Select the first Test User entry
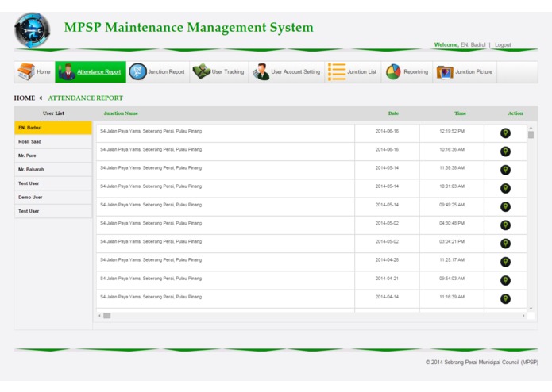The image size is (552, 392). (x=53, y=183)
